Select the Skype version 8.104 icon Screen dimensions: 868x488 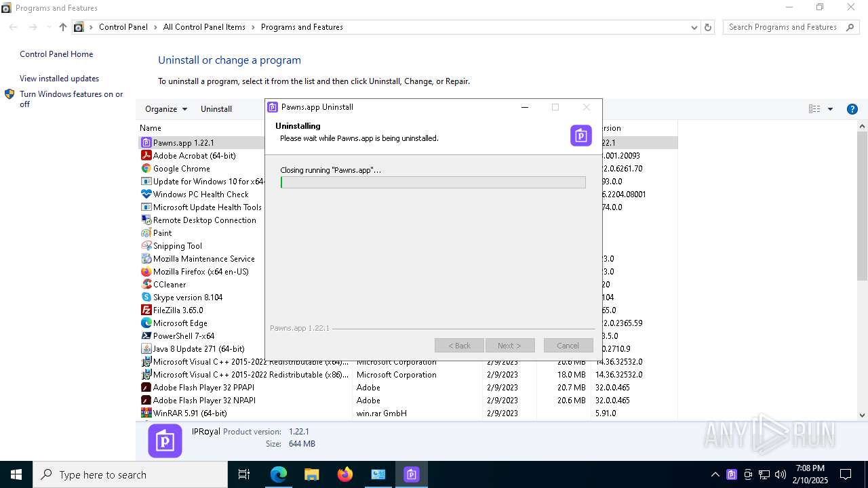146,298
